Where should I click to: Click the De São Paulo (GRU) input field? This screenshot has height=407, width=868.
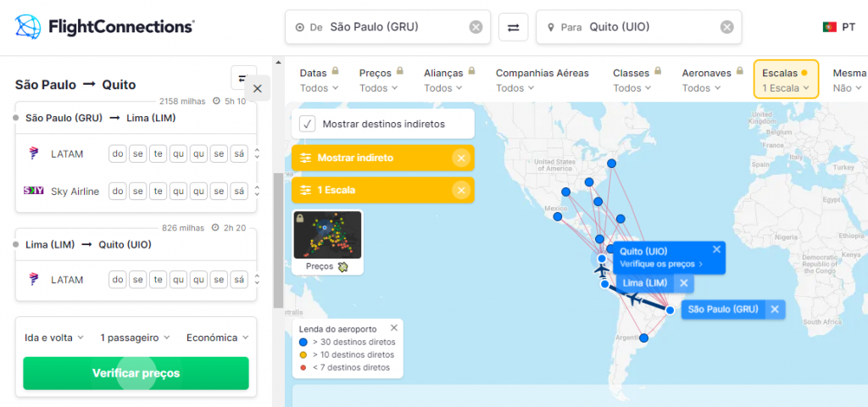pyautogui.click(x=387, y=27)
